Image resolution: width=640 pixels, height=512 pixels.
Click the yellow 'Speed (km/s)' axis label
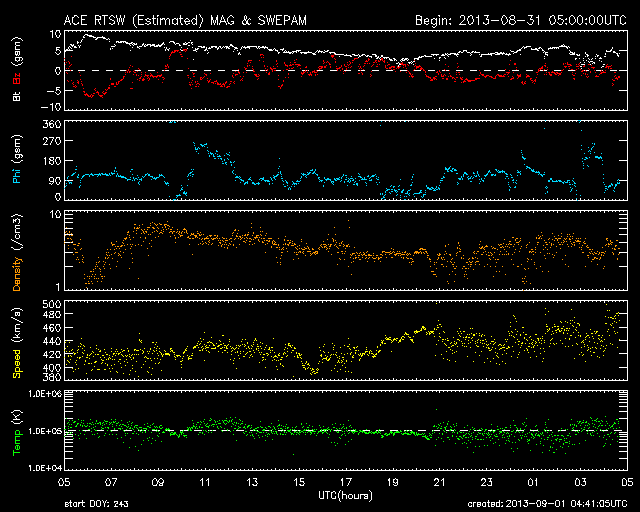click(17, 343)
